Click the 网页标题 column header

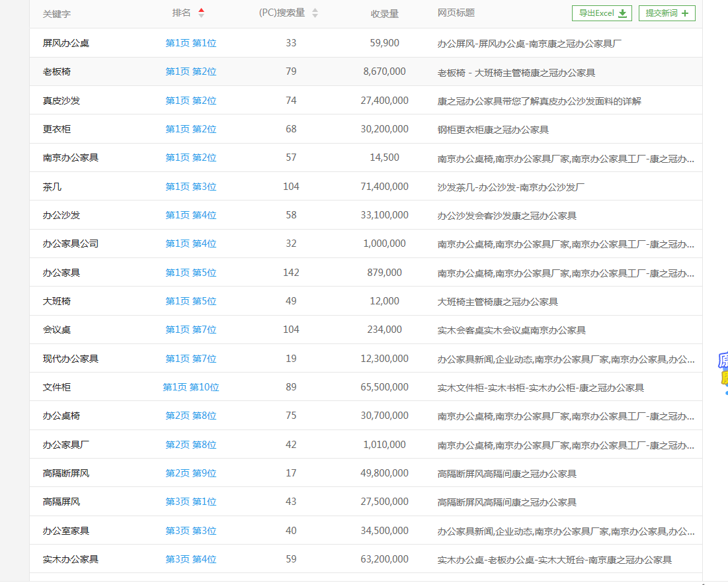pyautogui.click(x=455, y=13)
